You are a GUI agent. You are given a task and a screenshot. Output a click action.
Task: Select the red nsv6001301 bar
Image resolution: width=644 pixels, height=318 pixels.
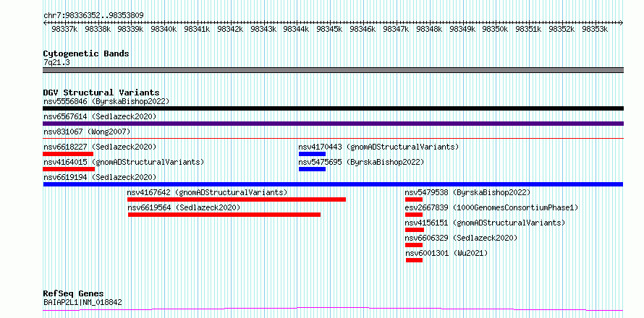pos(414,260)
